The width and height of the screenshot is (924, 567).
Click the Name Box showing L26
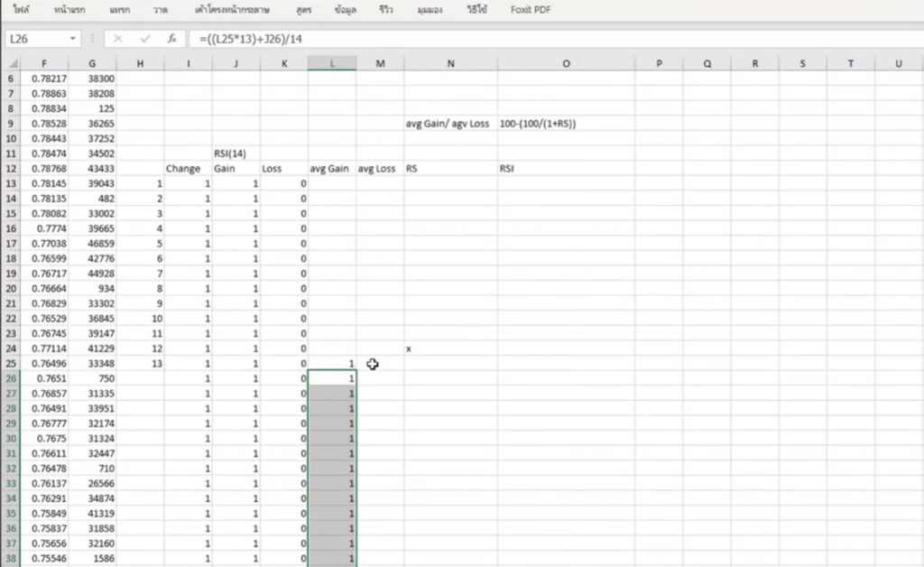(x=36, y=40)
